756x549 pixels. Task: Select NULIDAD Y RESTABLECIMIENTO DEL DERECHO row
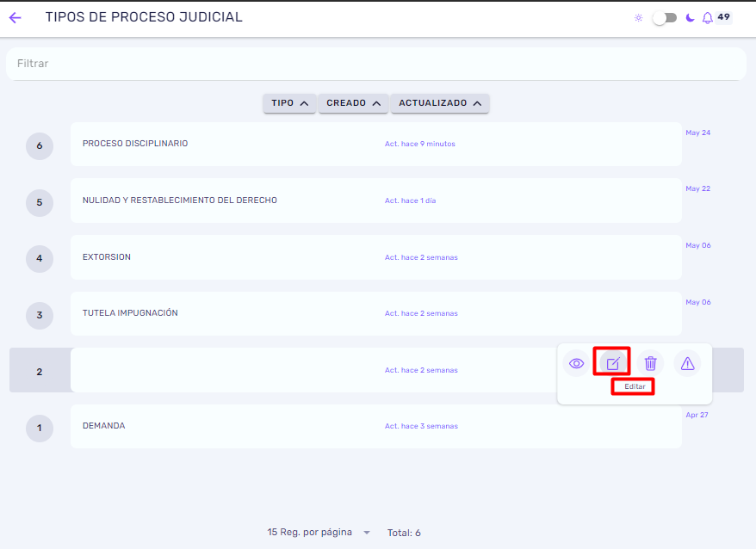[376, 200]
